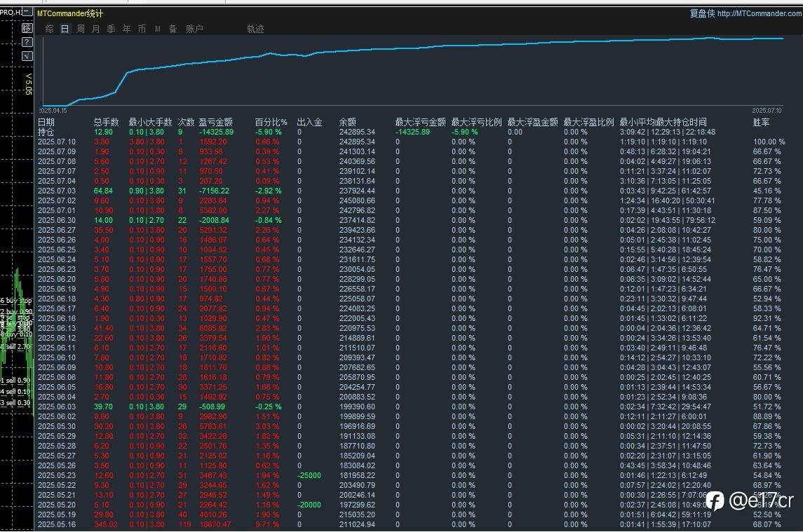Click the 总手数 column header
Image resolution: width=803 pixels, height=532 pixels.
pyautogui.click(x=106, y=122)
